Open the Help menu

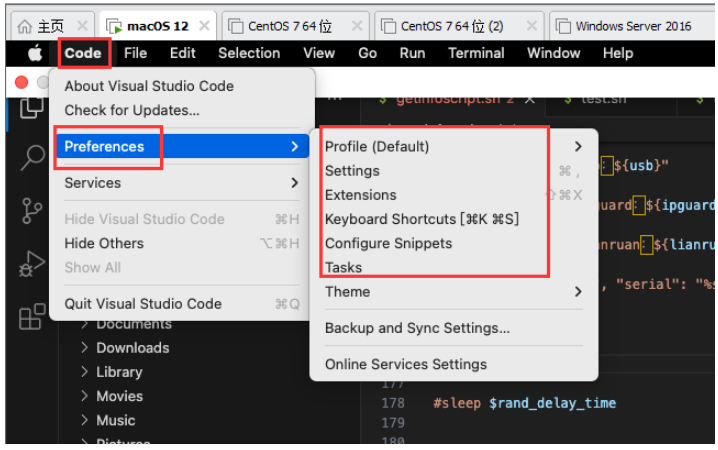618,53
